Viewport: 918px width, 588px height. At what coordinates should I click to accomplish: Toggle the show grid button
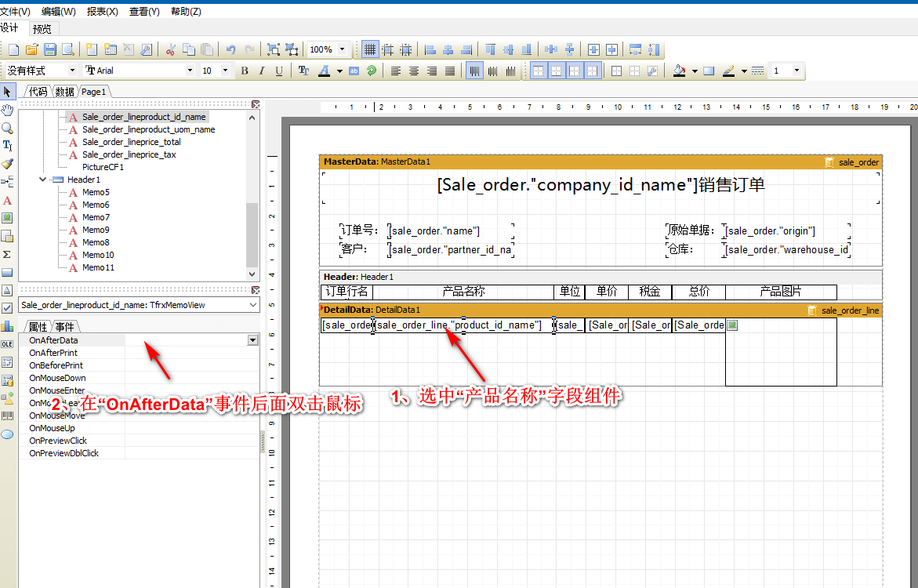370,49
